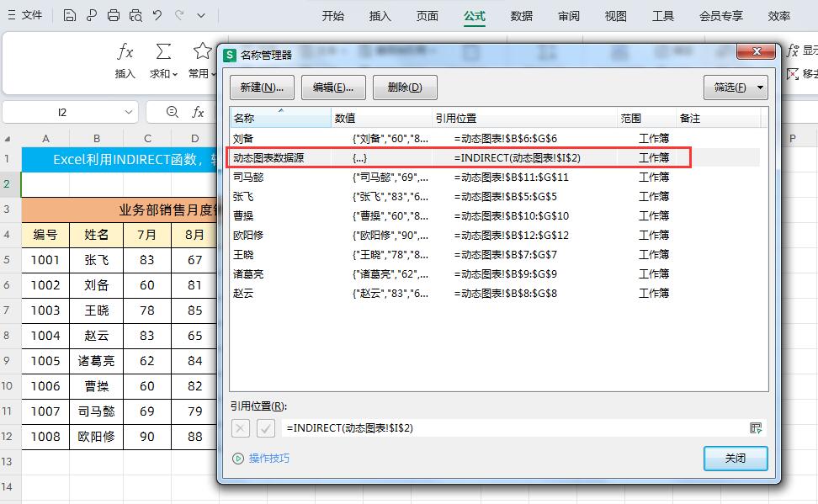The height and width of the screenshot is (504, 818).
Task: Cancel reference edit with X button
Action: pos(241,428)
